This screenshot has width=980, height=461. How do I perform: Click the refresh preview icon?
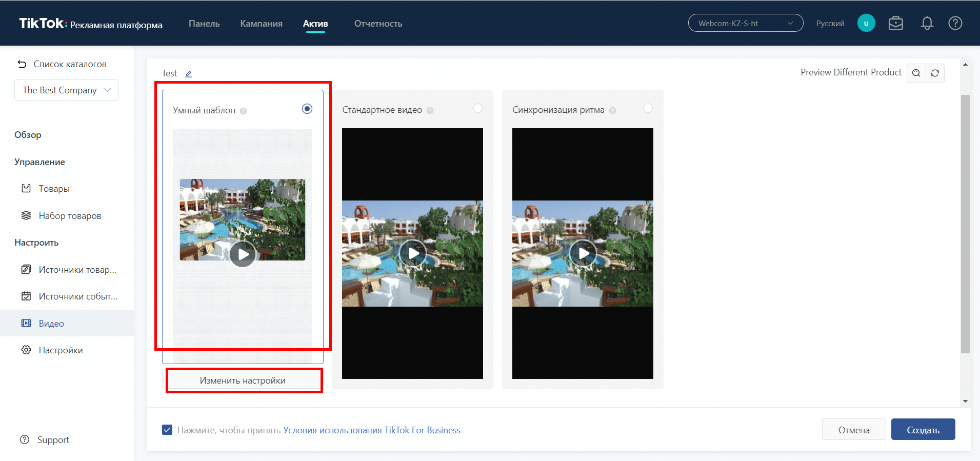(x=935, y=73)
